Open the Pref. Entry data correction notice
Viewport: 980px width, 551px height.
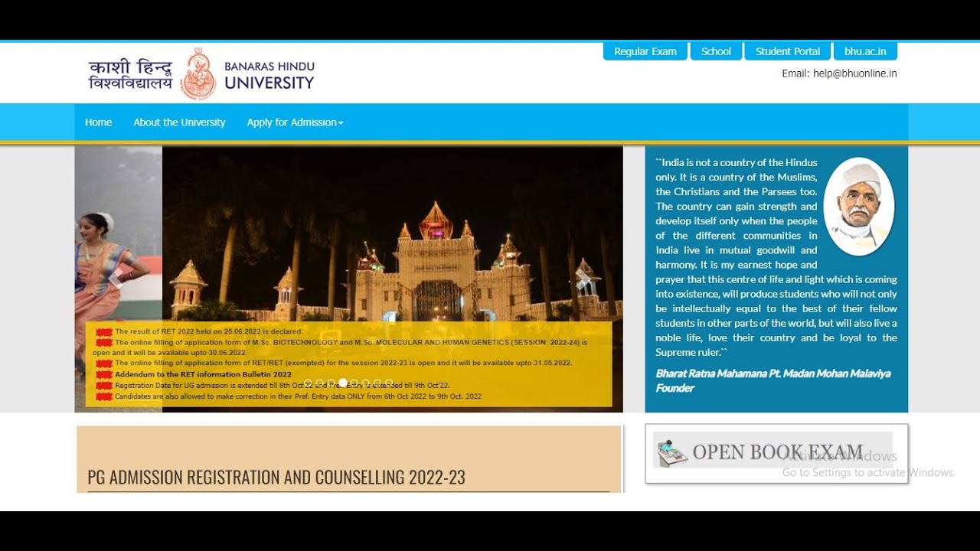pos(298,396)
